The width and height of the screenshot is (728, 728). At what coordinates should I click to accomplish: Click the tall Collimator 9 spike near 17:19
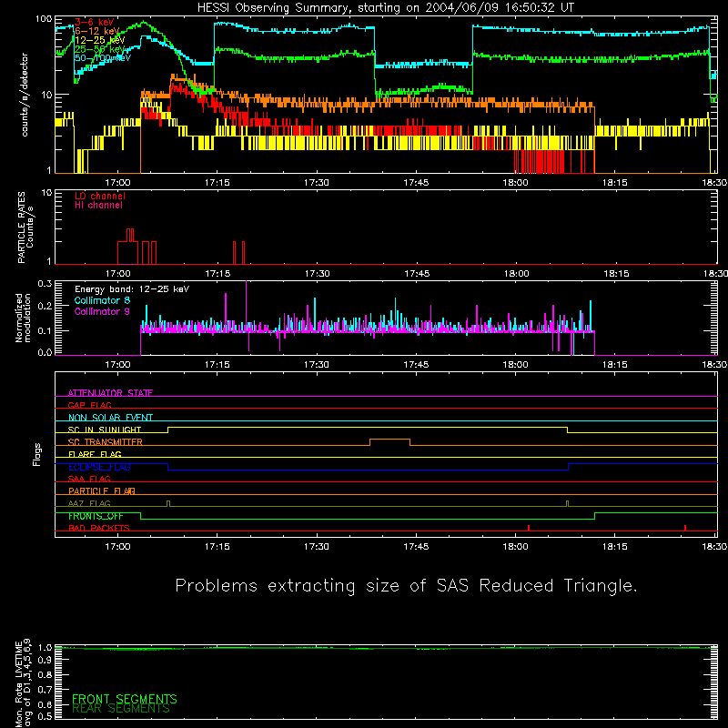point(246,307)
